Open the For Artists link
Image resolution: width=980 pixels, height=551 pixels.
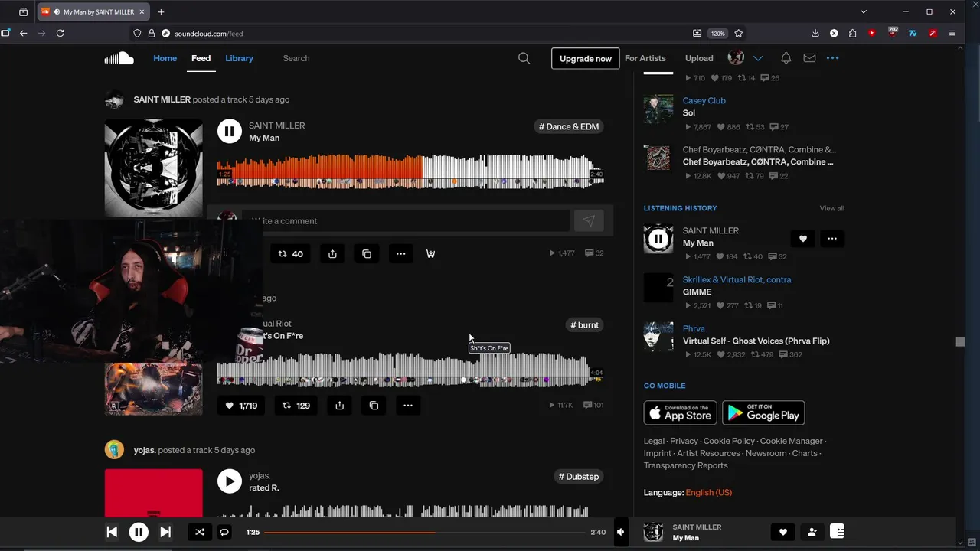tap(645, 58)
